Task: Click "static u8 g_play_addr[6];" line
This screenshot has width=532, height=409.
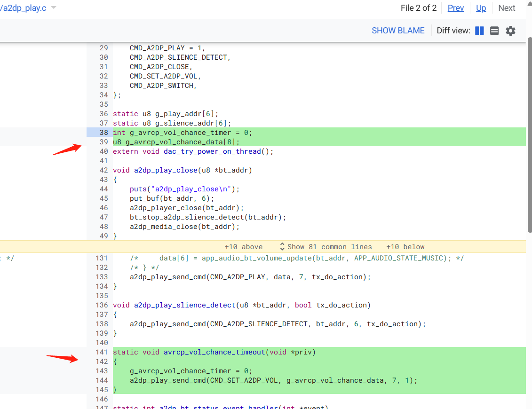Action: click(166, 114)
